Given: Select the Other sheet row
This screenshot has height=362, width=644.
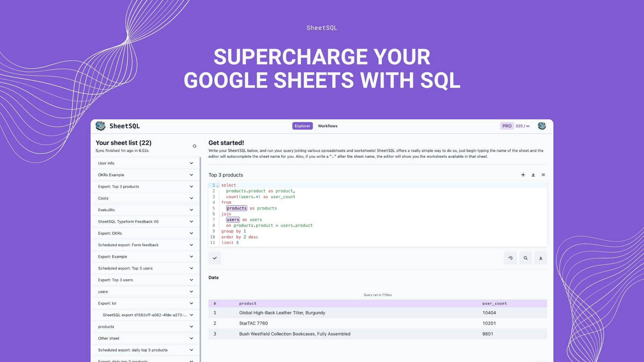Looking at the screenshot, I should [146, 339].
